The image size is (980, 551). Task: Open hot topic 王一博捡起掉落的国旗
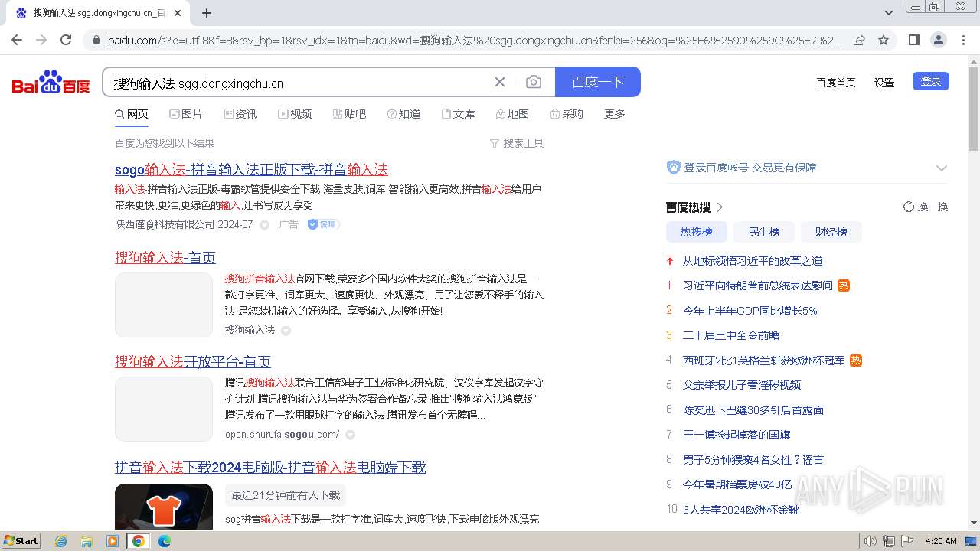point(737,435)
